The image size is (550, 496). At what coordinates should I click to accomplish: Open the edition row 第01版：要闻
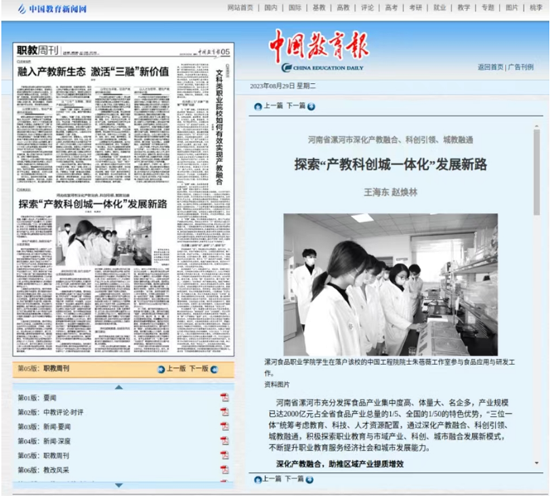[x=37, y=398]
